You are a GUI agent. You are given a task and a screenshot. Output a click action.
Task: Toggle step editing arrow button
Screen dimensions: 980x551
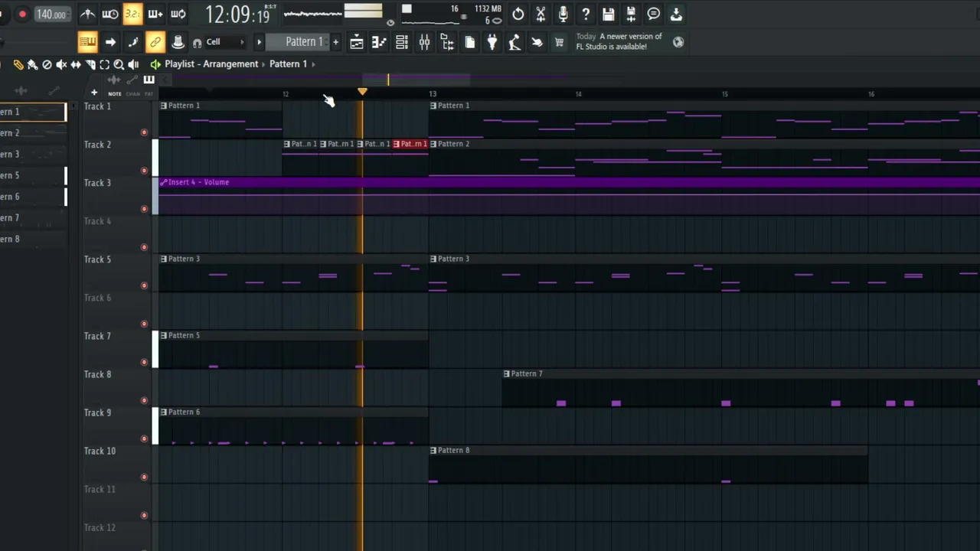[x=110, y=42]
